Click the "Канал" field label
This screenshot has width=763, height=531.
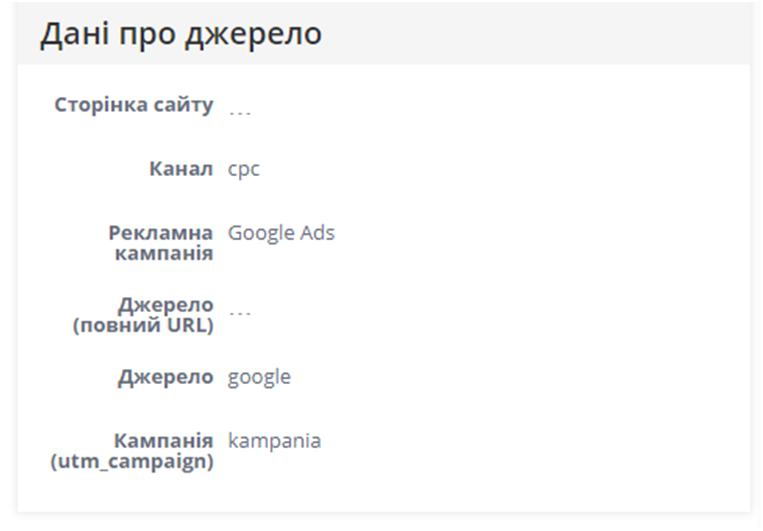(180, 169)
